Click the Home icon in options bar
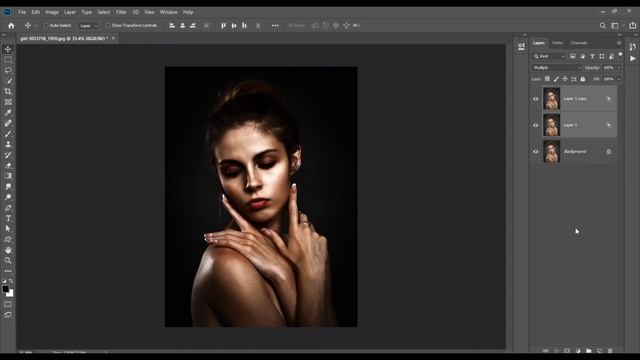 click(11, 26)
